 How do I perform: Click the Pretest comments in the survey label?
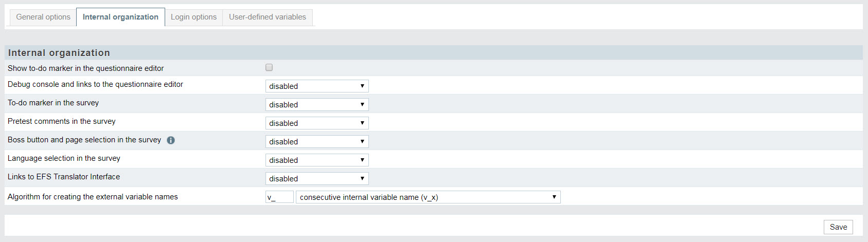[62, 121]
